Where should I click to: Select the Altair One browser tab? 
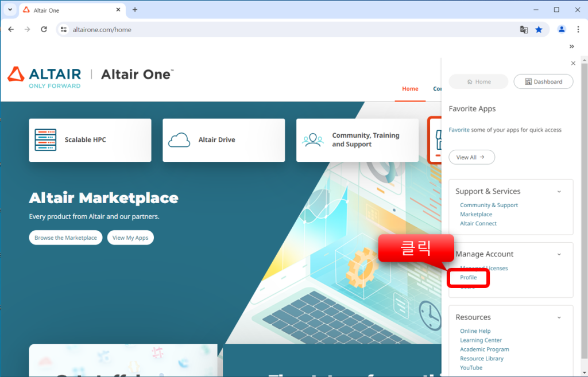coord(72,10)
